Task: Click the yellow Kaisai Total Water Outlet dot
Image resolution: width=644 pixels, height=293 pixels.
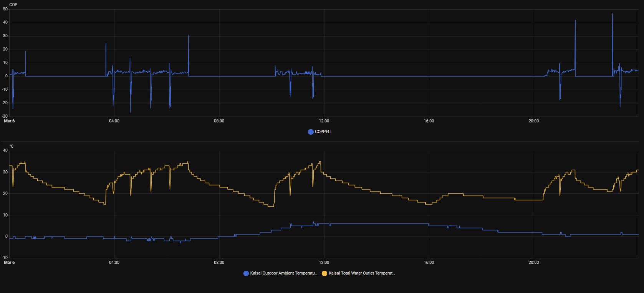Action: 324,273
